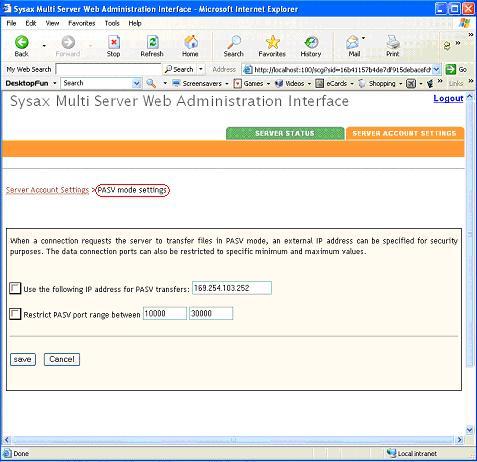Open the Games toolbar item

pos(249,83)
